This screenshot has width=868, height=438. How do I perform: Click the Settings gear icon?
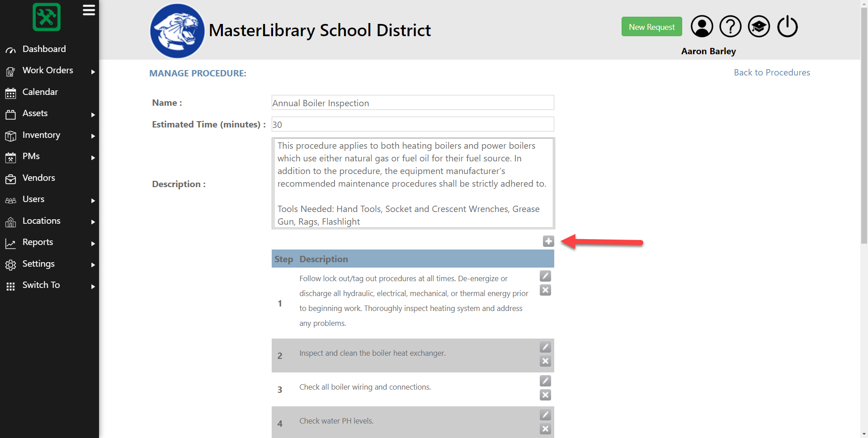(x=10, y=265)
